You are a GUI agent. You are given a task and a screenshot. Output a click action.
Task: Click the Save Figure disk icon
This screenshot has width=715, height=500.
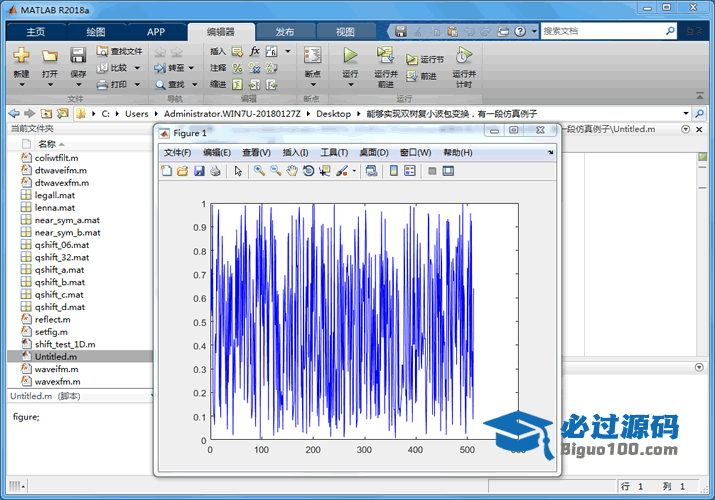click(199, 171)
